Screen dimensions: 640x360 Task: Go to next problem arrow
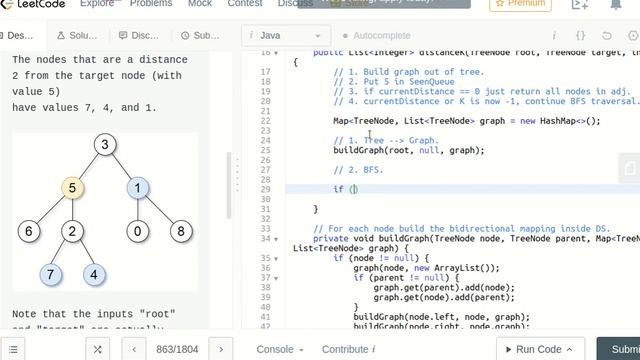point(221,349)
